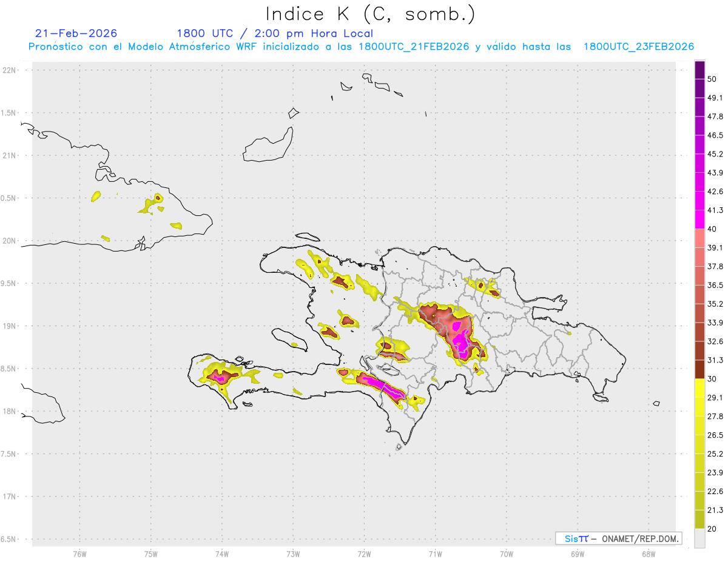The width and height of the screenshot is (728, 562).
Task: Click the '1800 UTC / 2:00 pm Hora Local' text
Action: (275, 33)
